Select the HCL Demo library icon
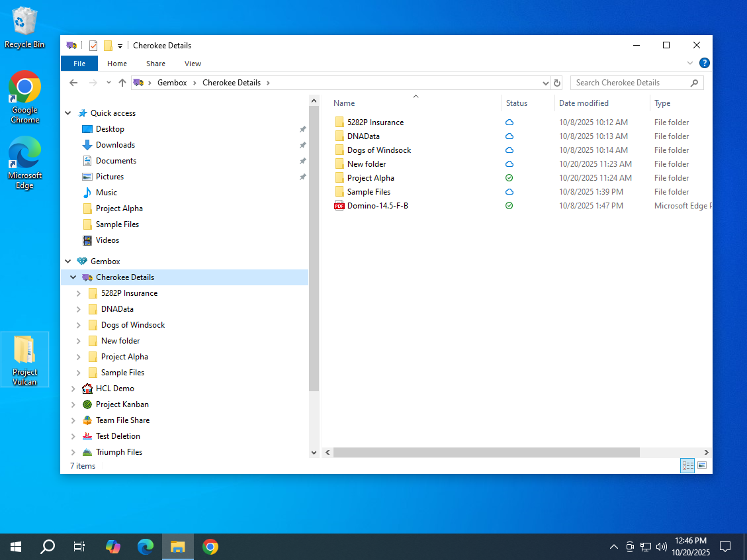 coord(87,389)
